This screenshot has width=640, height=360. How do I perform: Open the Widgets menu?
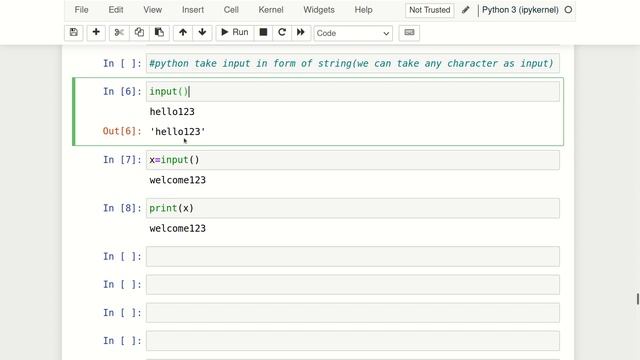(319, 10)
